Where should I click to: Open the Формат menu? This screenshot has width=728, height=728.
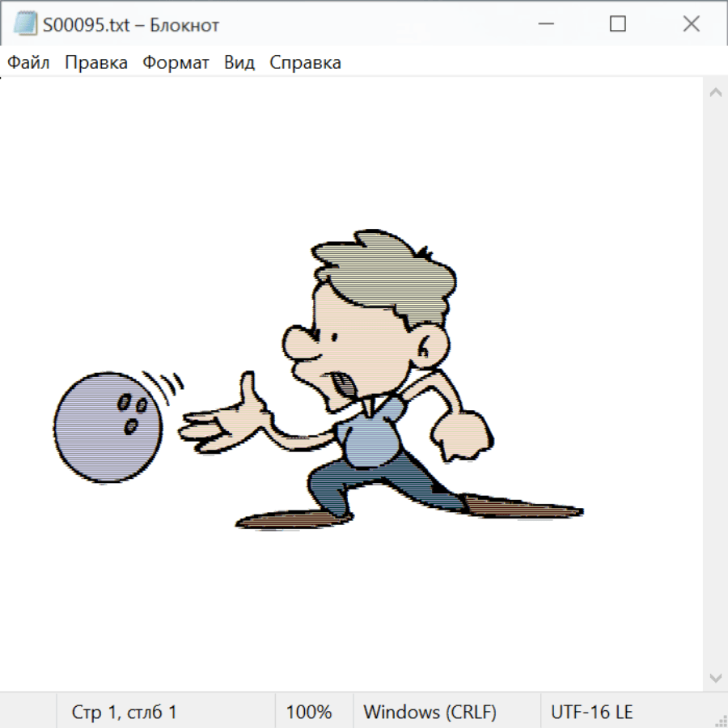176,62
